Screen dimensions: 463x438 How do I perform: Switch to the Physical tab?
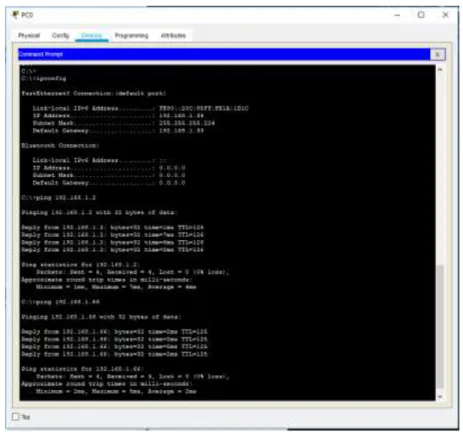point(29,35)
